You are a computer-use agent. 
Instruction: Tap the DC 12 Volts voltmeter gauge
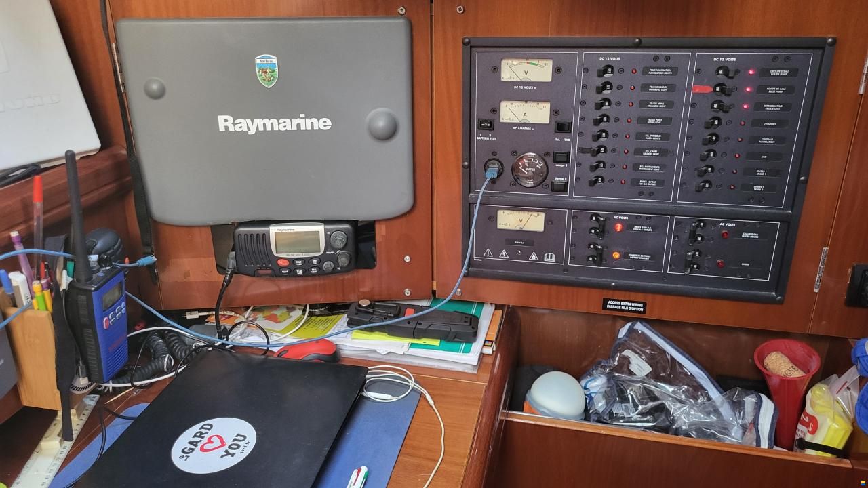point(526,70)
